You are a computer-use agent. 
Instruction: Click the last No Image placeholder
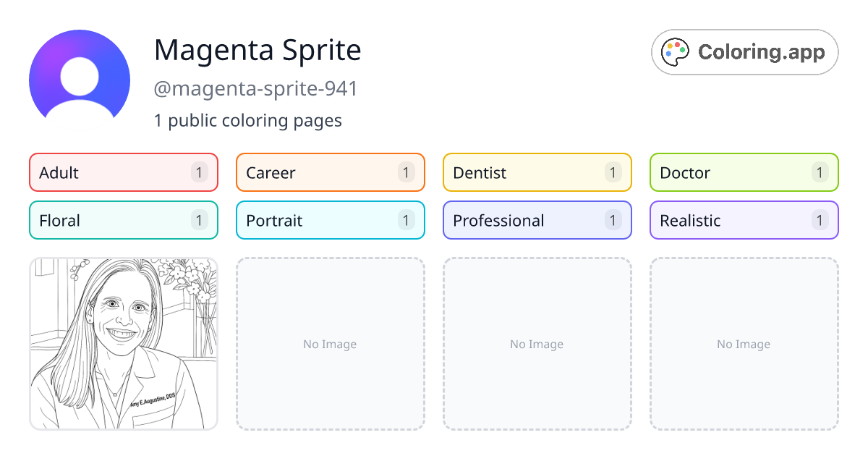point(744,345)
